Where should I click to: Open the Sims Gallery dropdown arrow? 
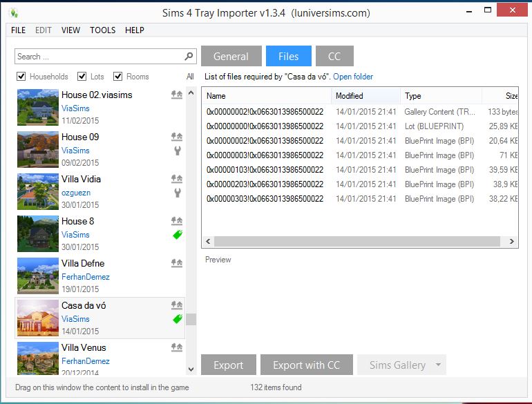pos(438,365)
